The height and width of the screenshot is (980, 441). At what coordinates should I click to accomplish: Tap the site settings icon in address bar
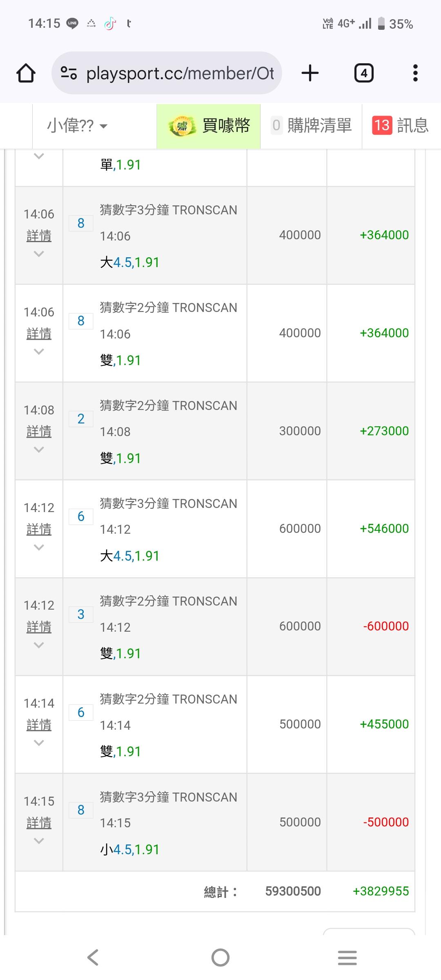pyautogui.click(x=69, y=73)
